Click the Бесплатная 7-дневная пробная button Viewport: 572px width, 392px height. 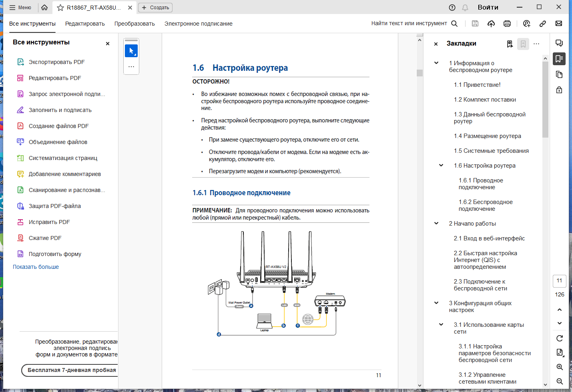tap(70, 370)
